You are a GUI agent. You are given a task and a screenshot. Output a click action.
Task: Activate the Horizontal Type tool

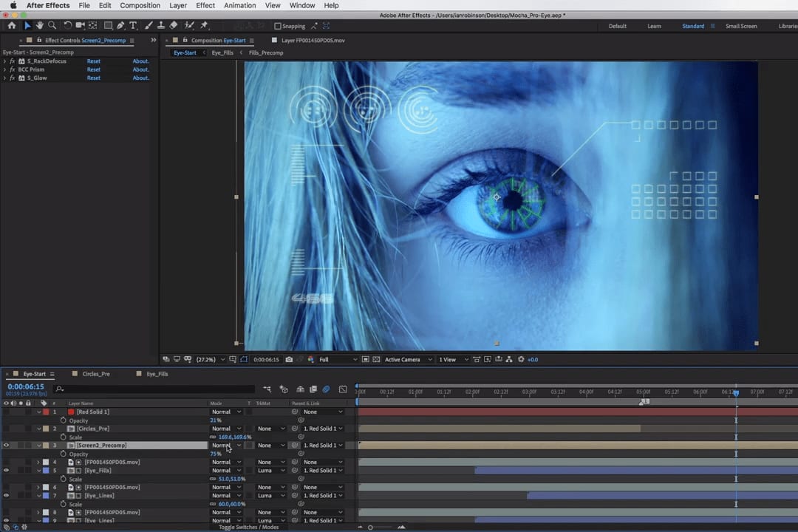click(133, 26)
